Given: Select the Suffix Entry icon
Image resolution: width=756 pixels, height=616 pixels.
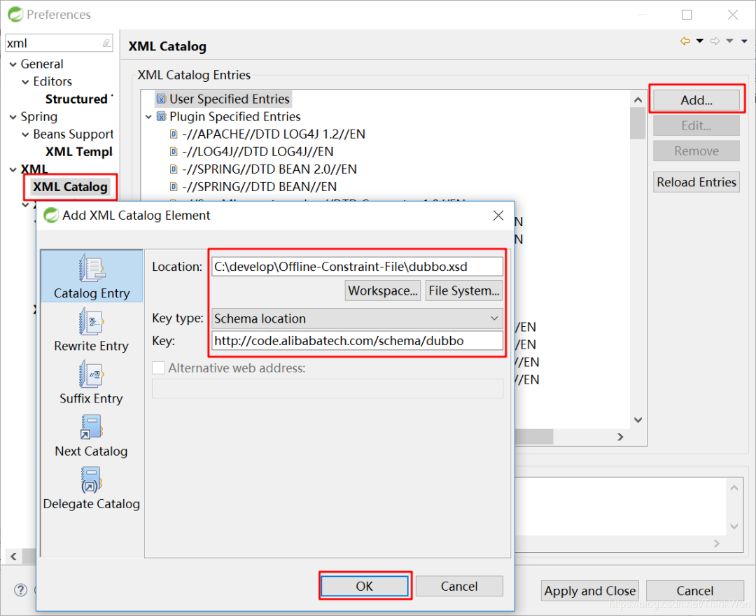Looking at the screenshot, I should tap(92, 375).
